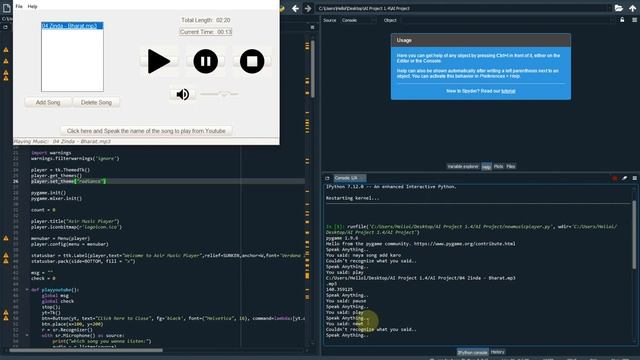The width and height of the screenshot is (640, 360).
Task: Switch to the Variable explorer tab
Action: click(x=463, y=167)
